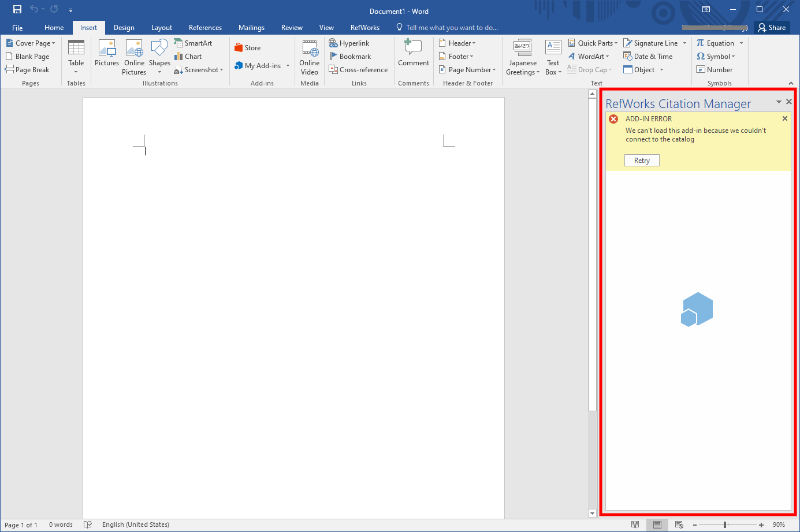Screen dimensions: 800x532
Task: Open the Mailings tab
Action: pyautogui.click(x=251, y=28)
